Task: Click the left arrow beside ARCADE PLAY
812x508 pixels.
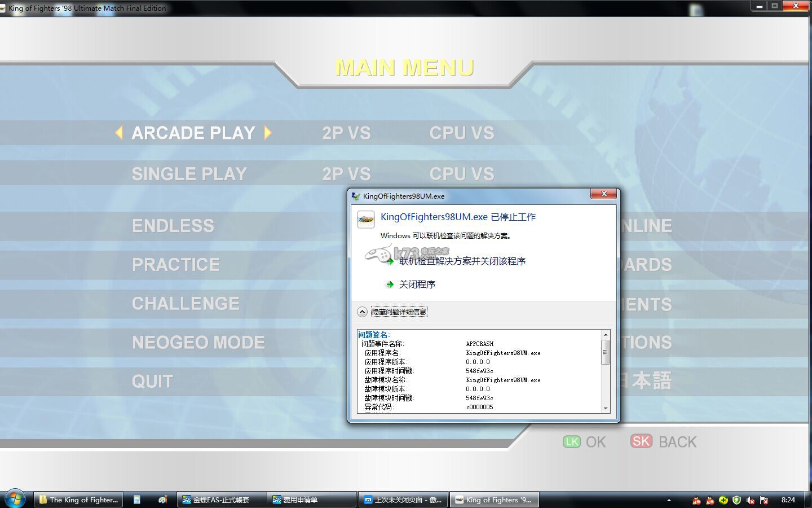Action: click(x=118, y=133)
